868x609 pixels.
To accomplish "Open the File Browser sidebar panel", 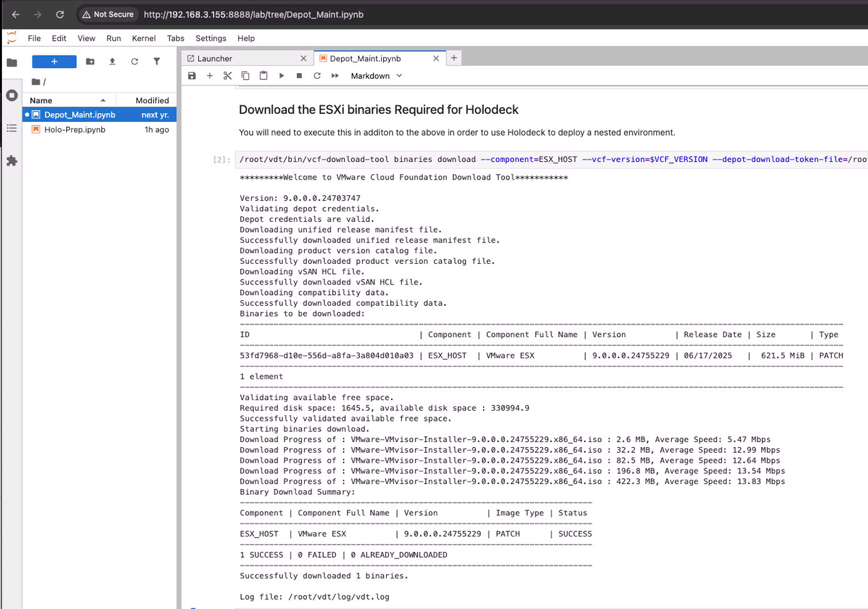I will 12,63.
